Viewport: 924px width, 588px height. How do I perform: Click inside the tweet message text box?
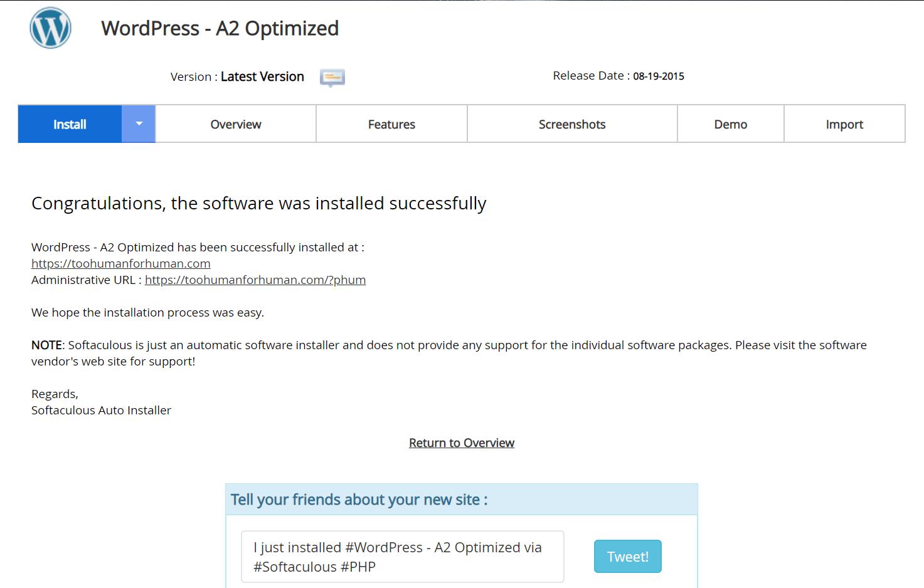(402, 557)
